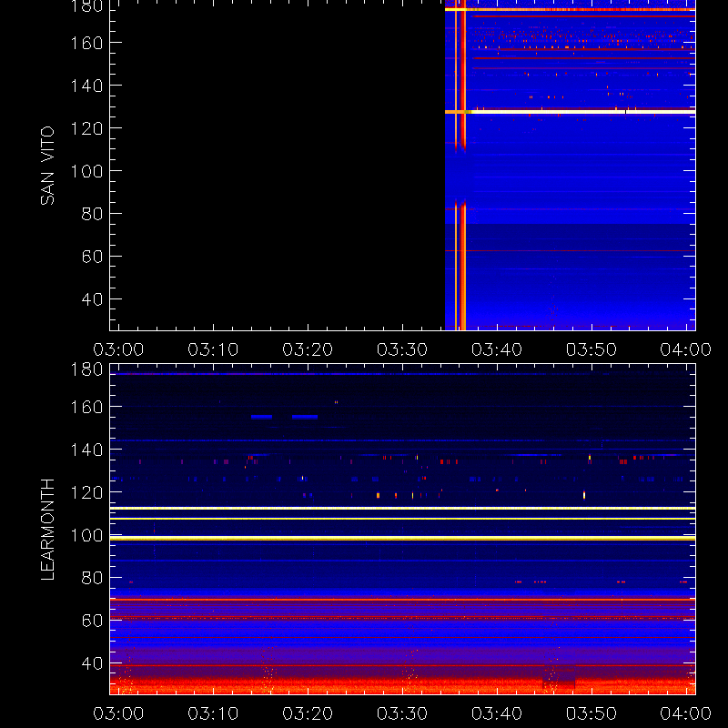Viewport: 728px width, 728px height.
Task: Click 03:50 time label under Learmonth plot
Action: (x=591, y=713)
